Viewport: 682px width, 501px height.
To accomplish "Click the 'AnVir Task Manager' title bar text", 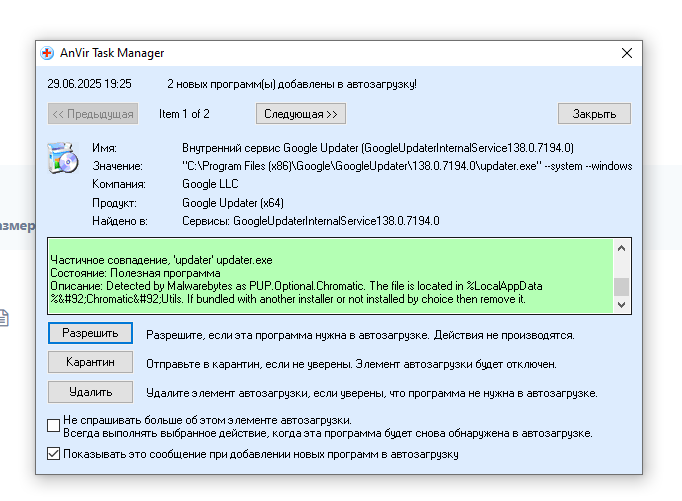I will tap(113, 53).
